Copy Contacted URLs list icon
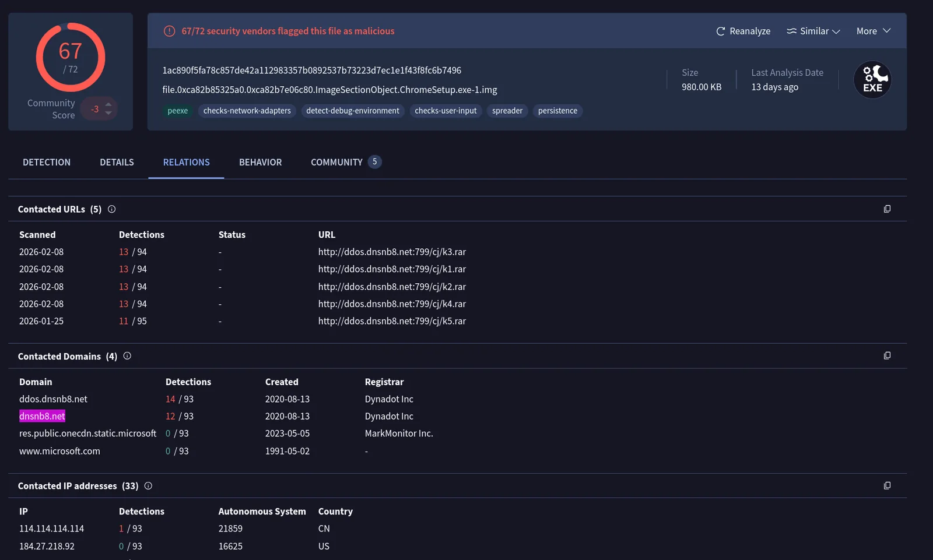The height and width of the screenshot is (560, 933). tap(887, 209)
